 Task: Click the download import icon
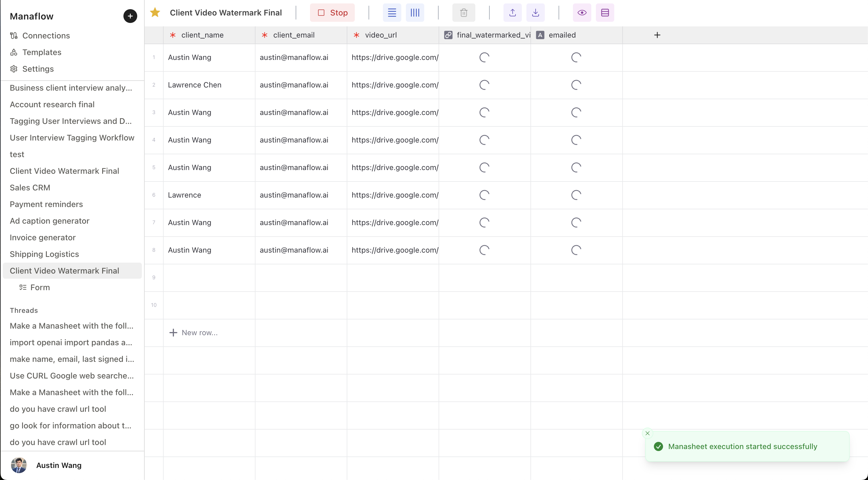point(535,12)
